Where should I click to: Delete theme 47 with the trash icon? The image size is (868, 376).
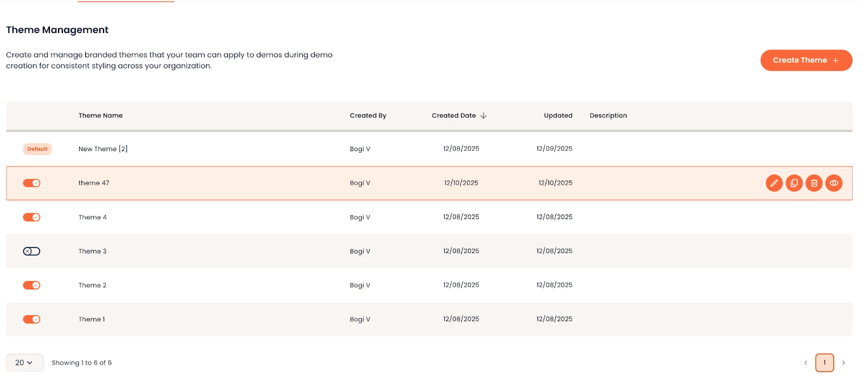click(x=814, y=183)
